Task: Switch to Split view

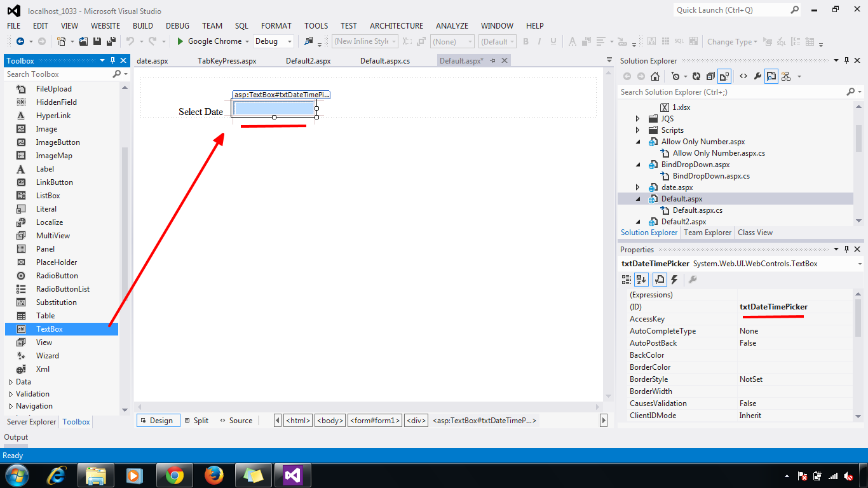Action: tap(196, 421)
